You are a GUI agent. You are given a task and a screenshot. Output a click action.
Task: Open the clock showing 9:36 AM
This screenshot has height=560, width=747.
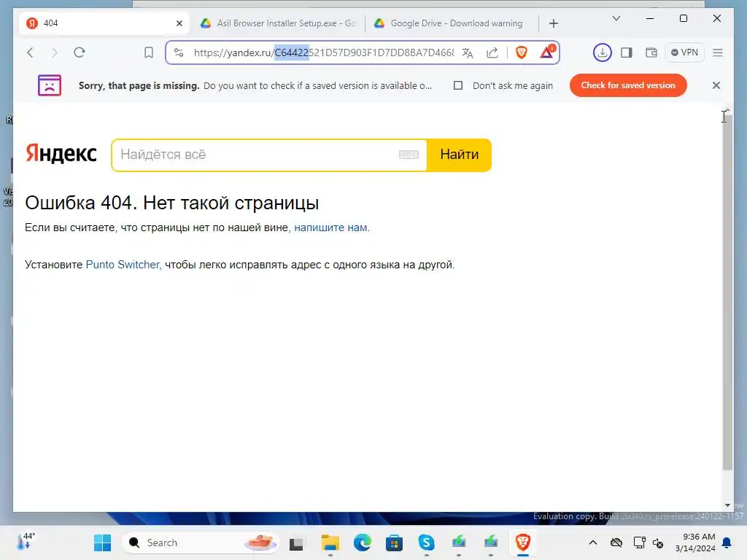(695, 542)
